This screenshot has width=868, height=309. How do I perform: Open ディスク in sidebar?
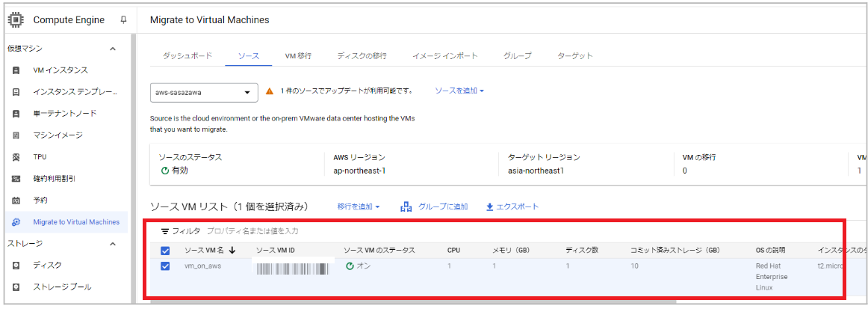[47, 265]
